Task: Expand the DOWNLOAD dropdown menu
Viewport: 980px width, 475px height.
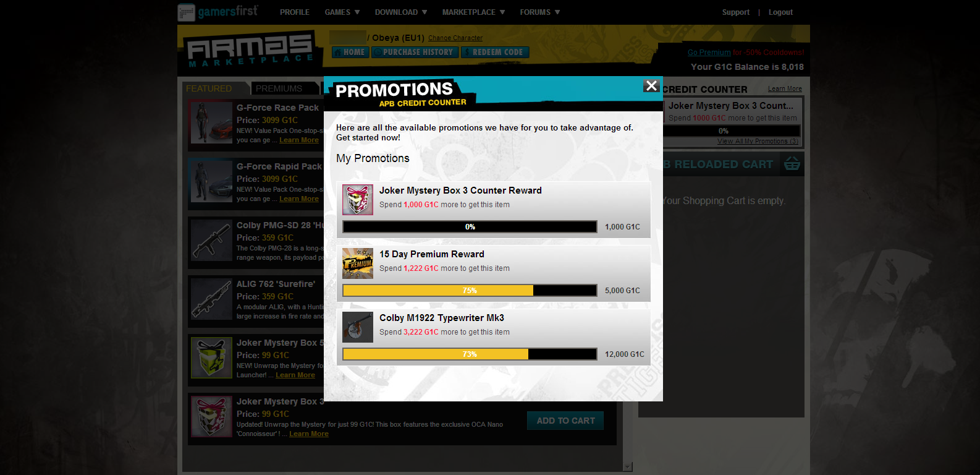Action: [401, 12]
